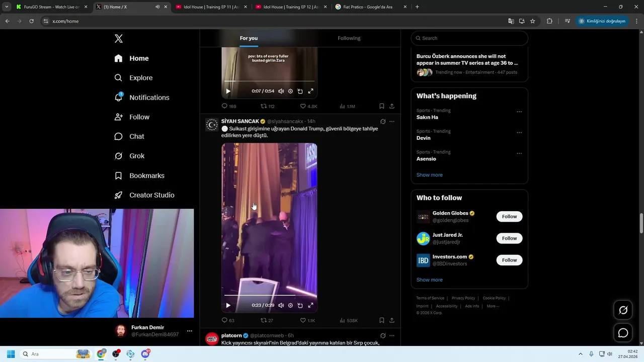This screenshot has width=644, height=362.
Task: Mute the 0:54 video volume
Action: pyautogui.click(x=281, y=91)
